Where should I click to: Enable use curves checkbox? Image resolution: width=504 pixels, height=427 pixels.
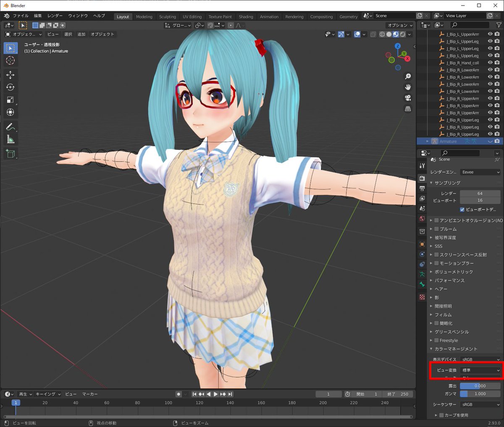[x=441, y=415]
